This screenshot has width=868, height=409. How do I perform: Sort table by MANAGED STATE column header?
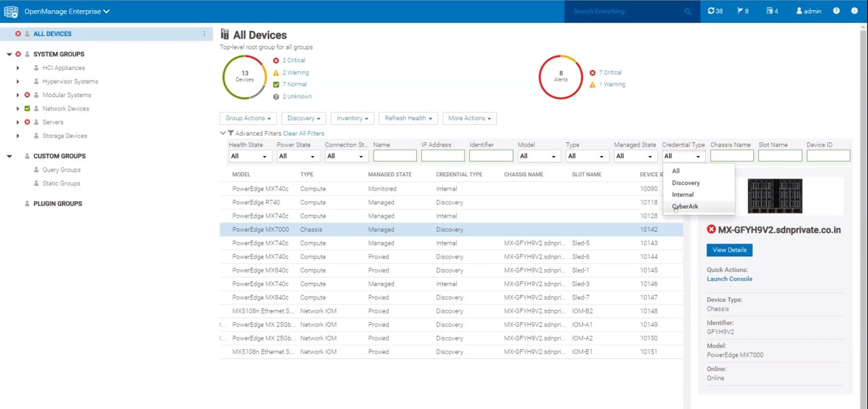coord(390,175)
